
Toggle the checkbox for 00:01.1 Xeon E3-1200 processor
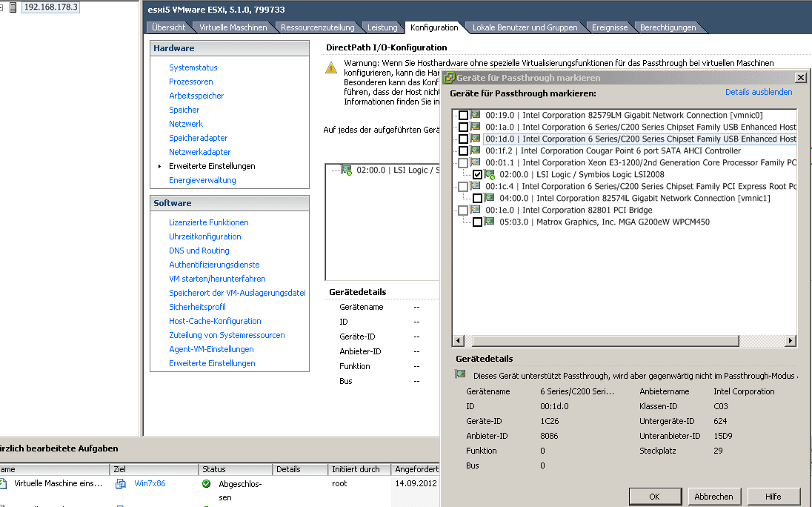pos(464,162)
